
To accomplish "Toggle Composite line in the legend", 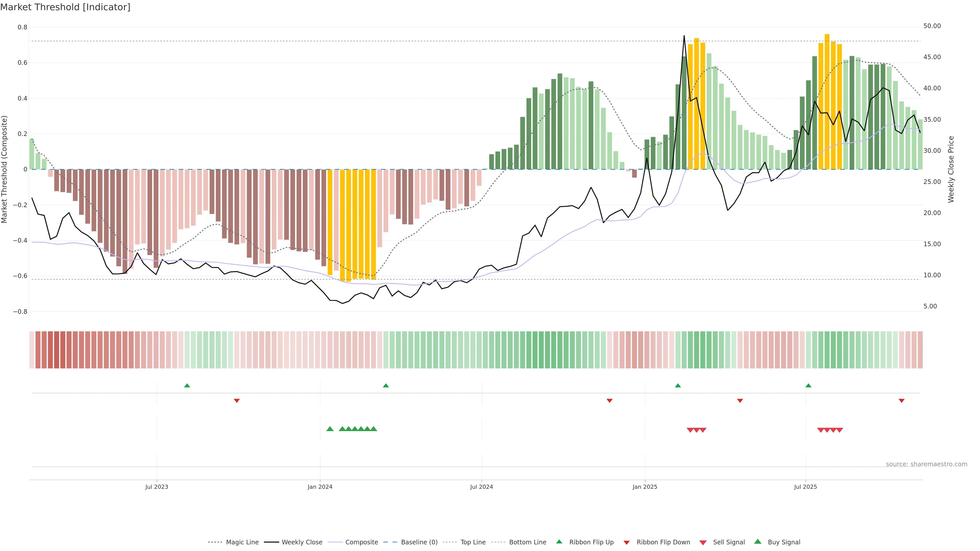I will pos(361,542).
